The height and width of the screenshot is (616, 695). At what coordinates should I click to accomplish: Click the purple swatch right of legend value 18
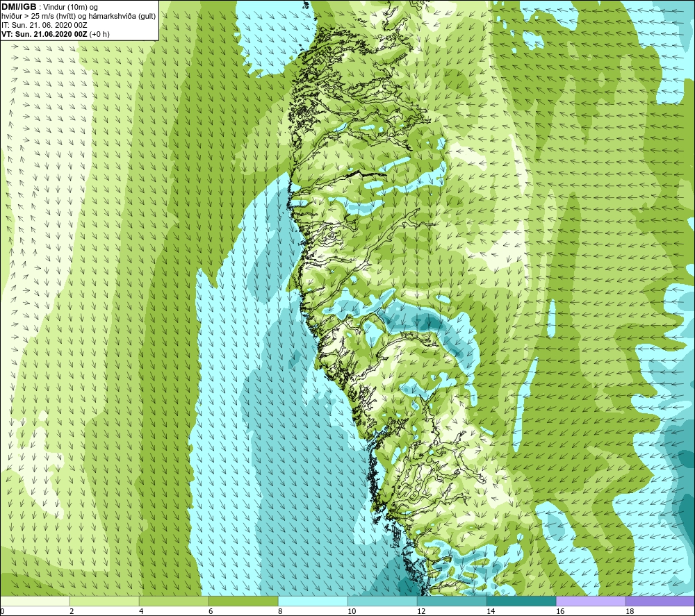pos(660,601)
